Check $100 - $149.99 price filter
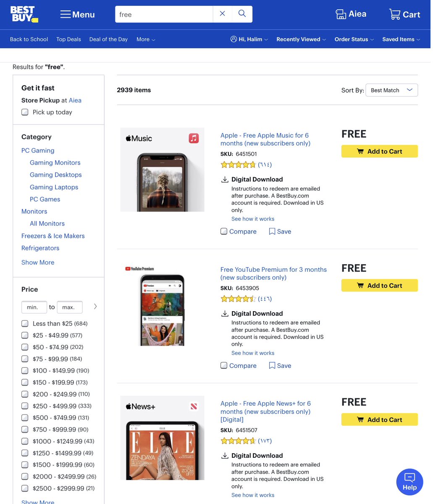The height and width of the screenshot is (504, 433). pyautogui.click(x=25, y=370)
